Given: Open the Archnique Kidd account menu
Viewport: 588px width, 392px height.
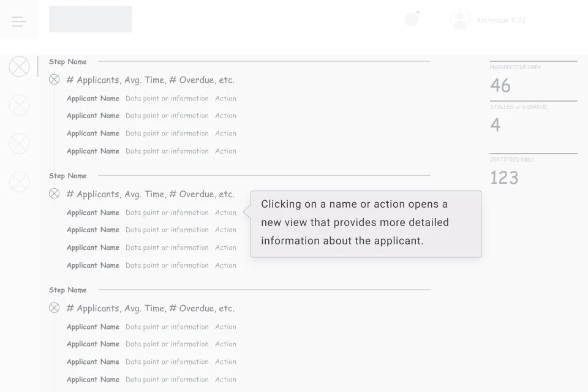Looking at the screenshot, I should click(500, 19).
